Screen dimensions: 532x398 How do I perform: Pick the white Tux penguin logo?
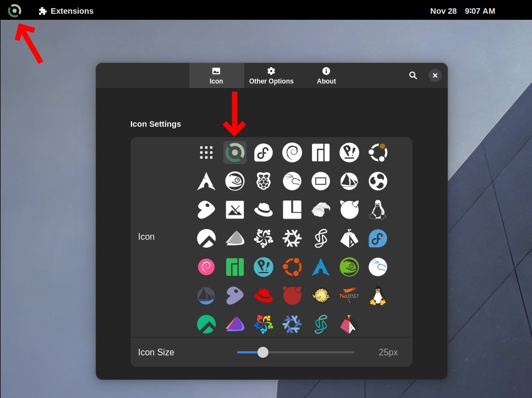[378, 210]
